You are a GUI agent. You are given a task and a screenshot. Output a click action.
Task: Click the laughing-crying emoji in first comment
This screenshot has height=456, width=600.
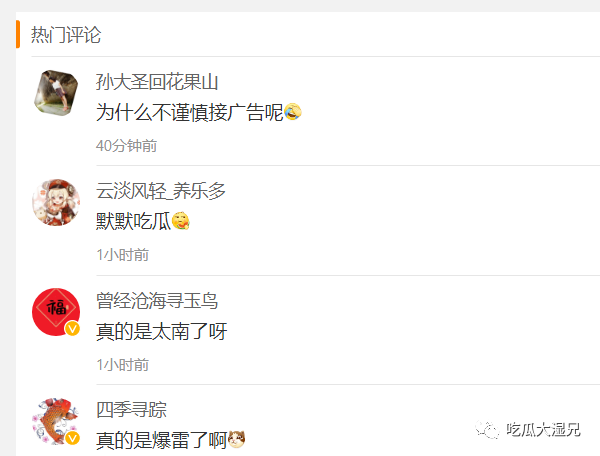coord(293,112)
